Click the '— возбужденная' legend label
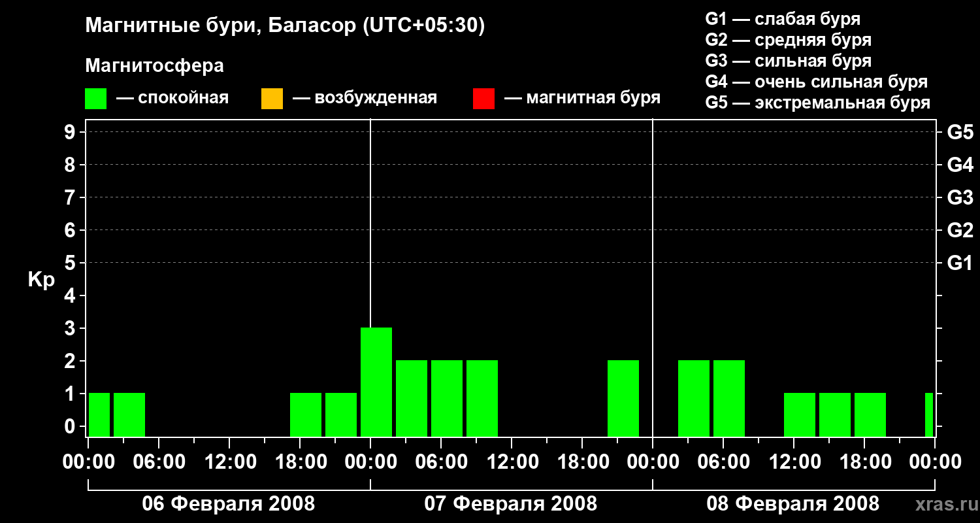The height and width of the screenshot is (523, 980). tap(365, 98)
